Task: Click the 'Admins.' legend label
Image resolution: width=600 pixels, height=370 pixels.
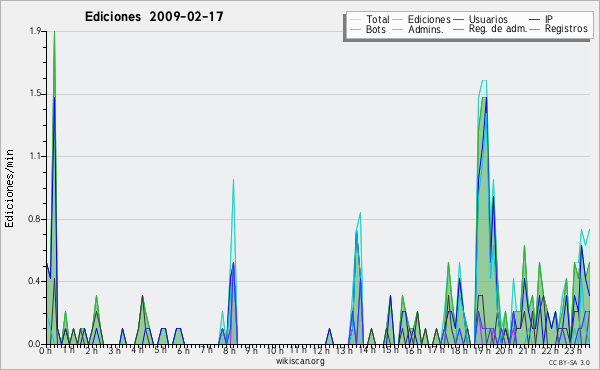Action: pyautogui.click(x=426, y=29)
